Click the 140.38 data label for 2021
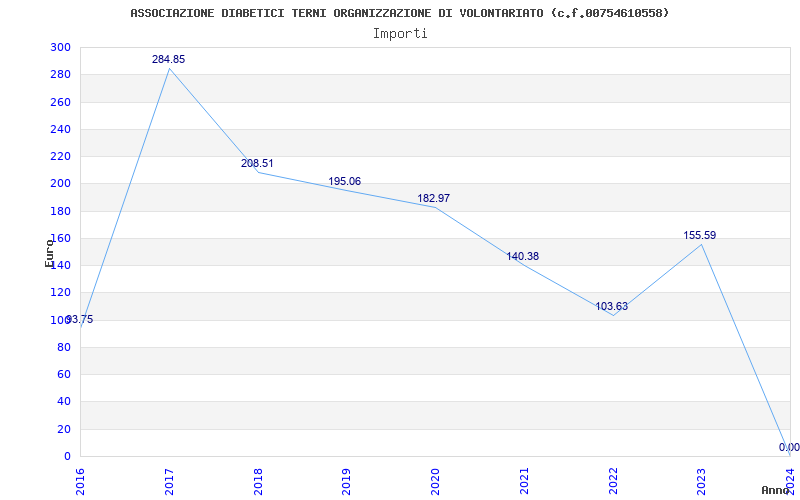Screen dimensions: 800x500 tap(522, 256)
